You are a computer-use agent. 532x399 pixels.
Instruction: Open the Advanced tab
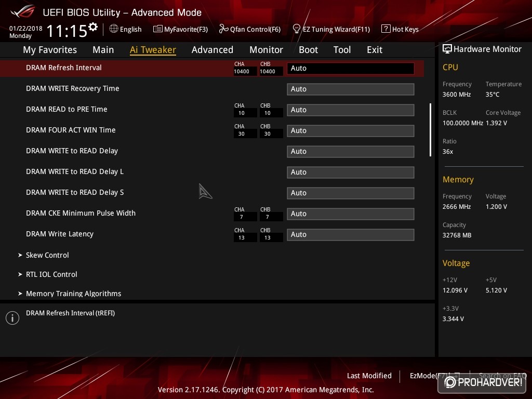(x=212, y=50)
